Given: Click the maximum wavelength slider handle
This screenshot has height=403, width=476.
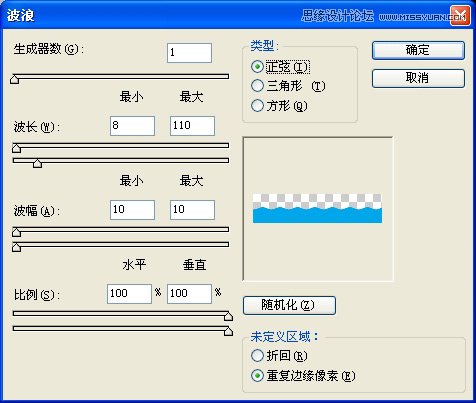Looking at the screenshot, I should click(37, 163).
